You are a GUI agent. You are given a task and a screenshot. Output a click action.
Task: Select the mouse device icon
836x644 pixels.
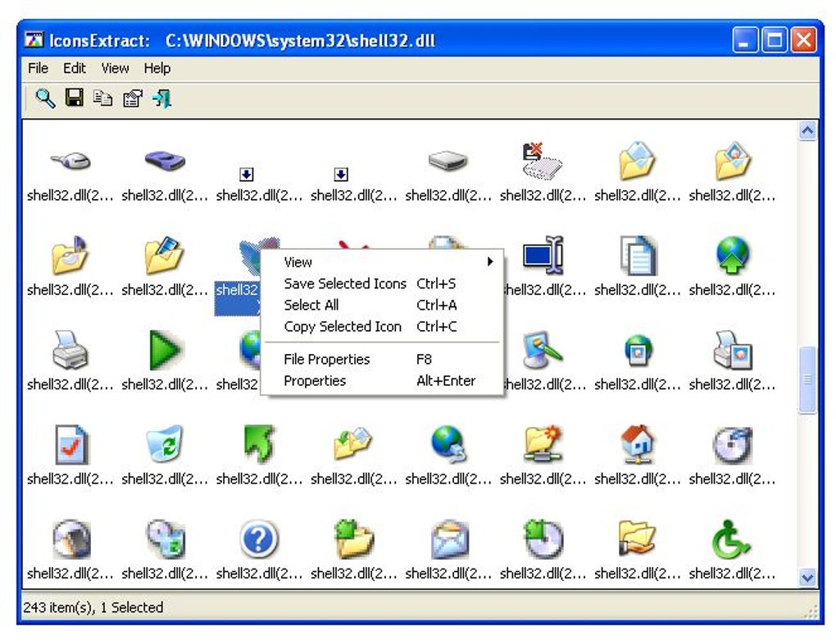point(70,160)
